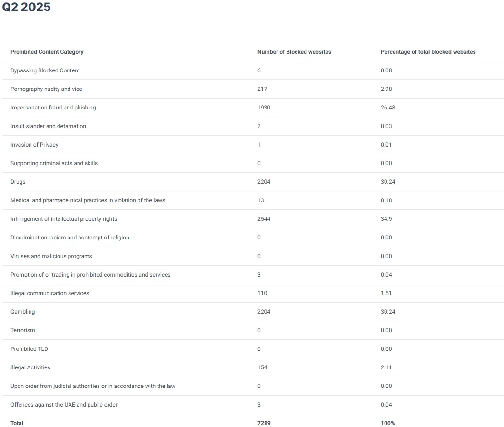Select the value 1930 for phishing

point(264,108)
